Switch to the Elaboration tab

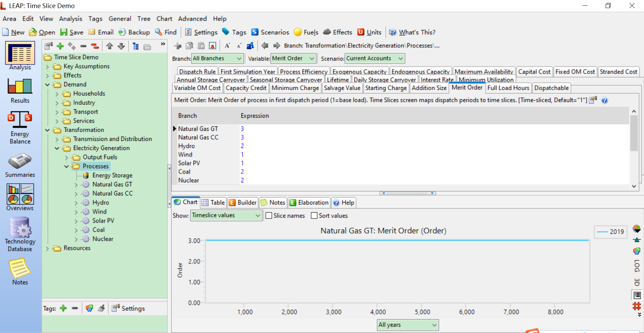(309, 202)
